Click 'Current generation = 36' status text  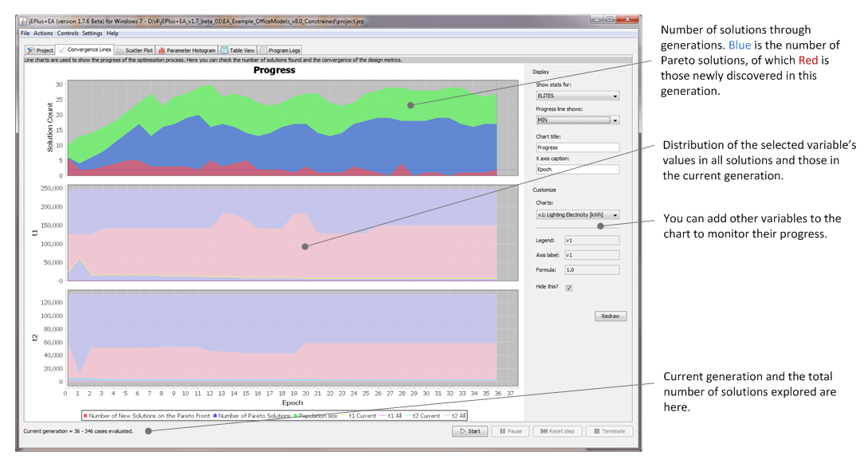pyautogui.click(x=78, y=431)
